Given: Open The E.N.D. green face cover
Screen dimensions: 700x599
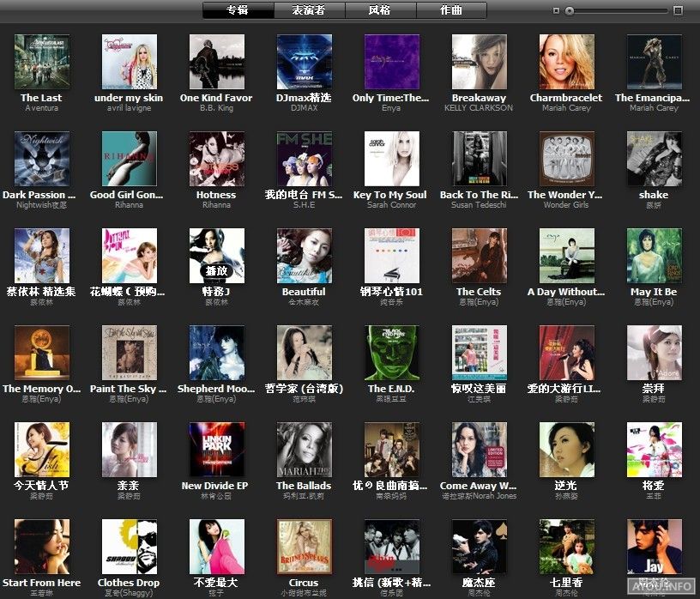Looking at the screenshot, I should pos(392,353).
